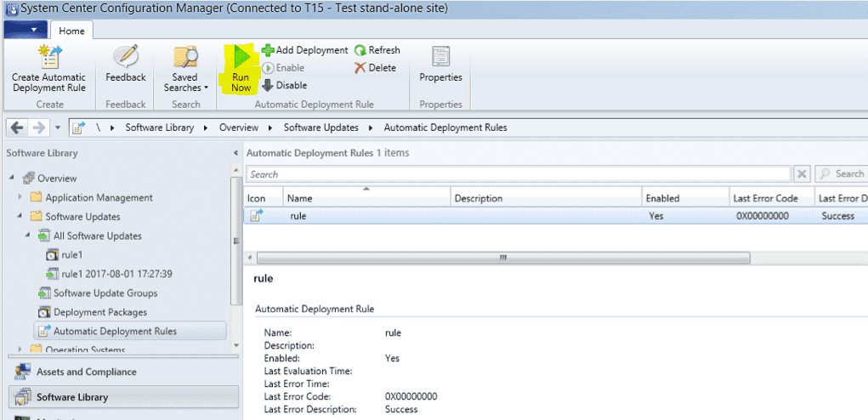The width and height of the screenshot is (868, 420).
Task: Click Software Library in the breadcrumb
Action: [x=160, y=128]
